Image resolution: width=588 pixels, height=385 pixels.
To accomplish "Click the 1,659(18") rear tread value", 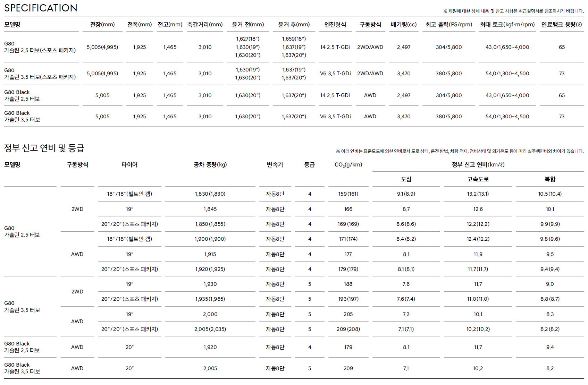I will click(294, 39).
